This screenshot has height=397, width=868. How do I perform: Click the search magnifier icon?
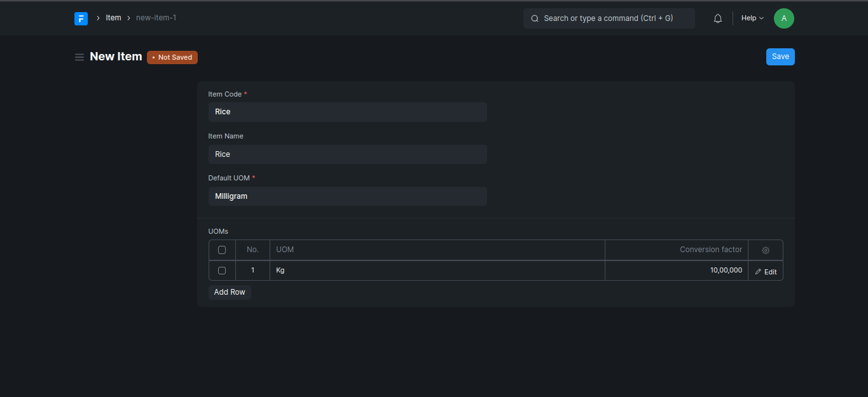[x=535, y=18]
